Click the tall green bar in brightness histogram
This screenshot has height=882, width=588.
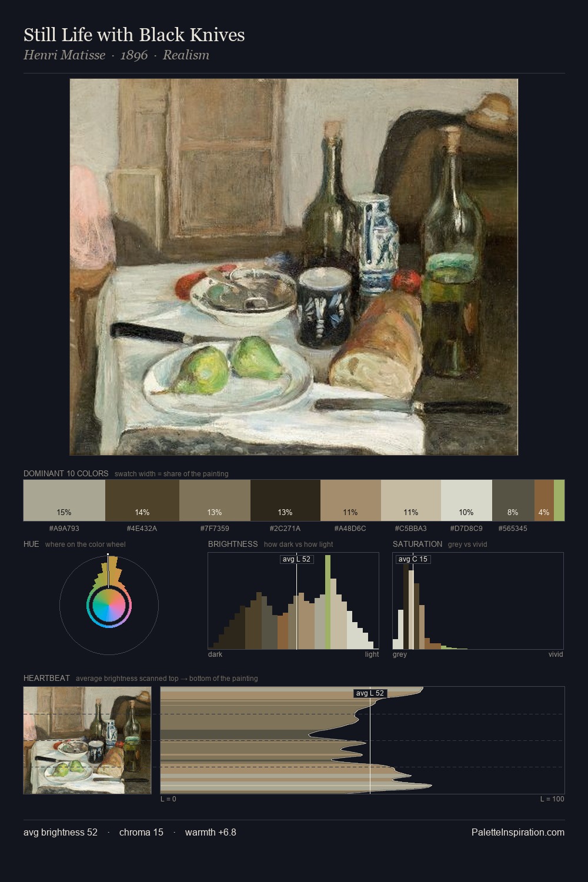click(x=328, y=602)
